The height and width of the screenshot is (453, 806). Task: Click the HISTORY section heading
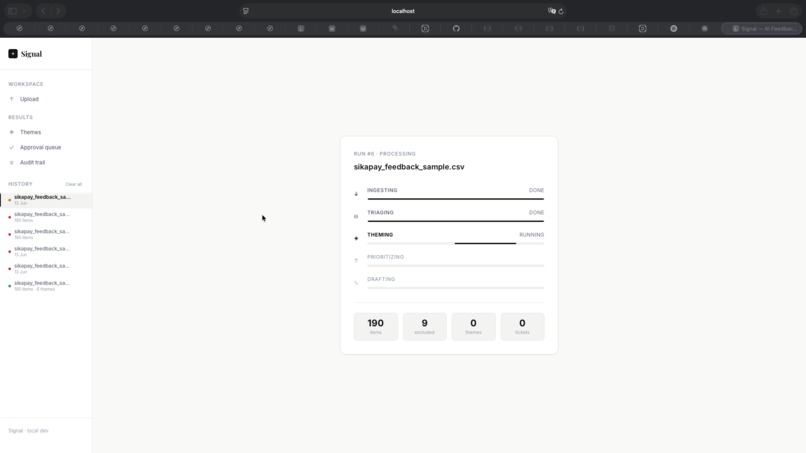pos(21,184)
